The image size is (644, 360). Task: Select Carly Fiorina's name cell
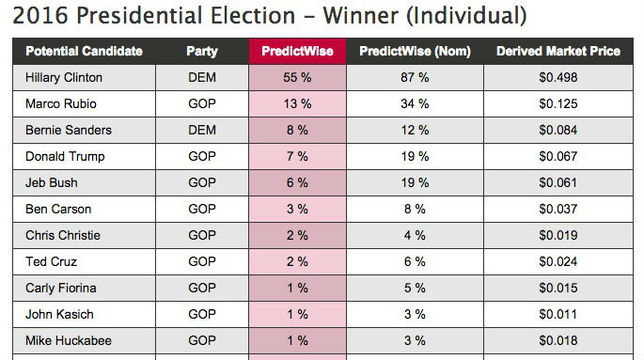85,288
